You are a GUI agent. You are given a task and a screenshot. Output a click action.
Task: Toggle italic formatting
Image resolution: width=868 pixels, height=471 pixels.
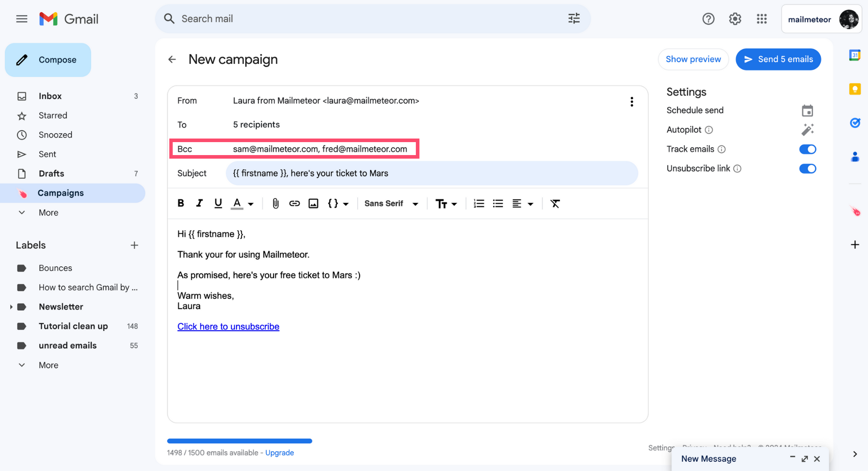tap(199, 203)
